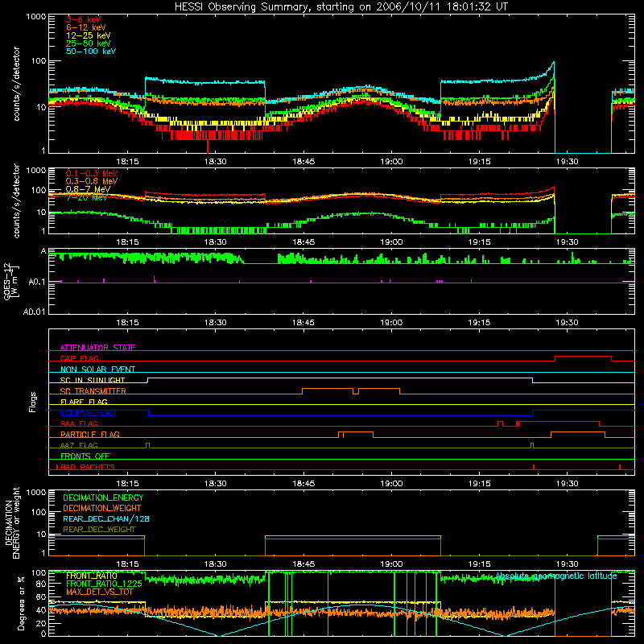Select the 50-100 keV legend label
The image size is (644, 644).
click(x=91, y=52)
